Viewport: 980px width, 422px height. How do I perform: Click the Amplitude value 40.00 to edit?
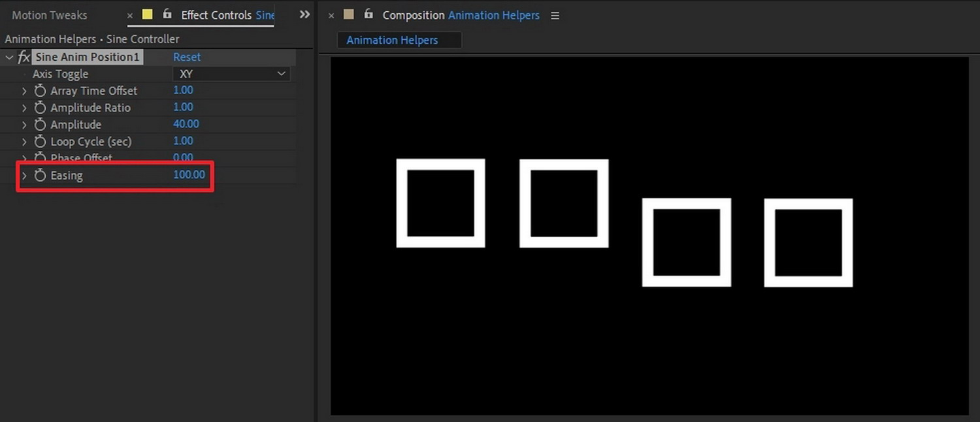tap(186, 123)
